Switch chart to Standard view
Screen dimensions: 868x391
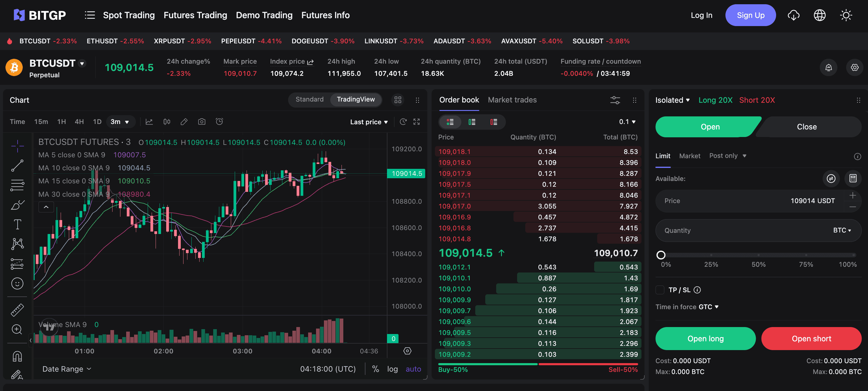point(309,99)
